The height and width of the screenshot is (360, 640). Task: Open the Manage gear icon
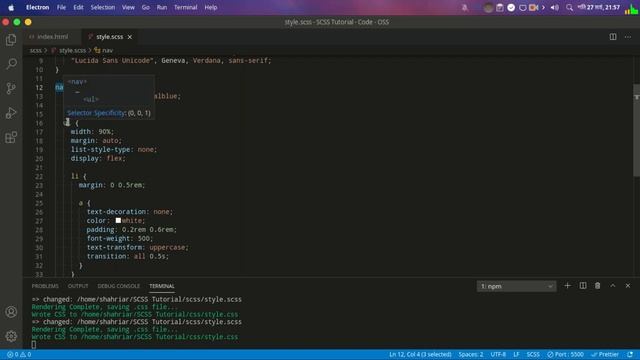11,336
